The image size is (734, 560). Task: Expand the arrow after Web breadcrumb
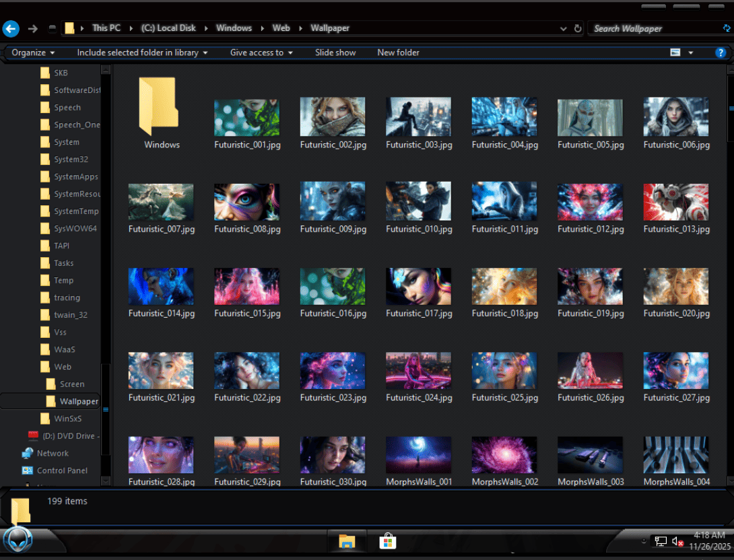300,28
